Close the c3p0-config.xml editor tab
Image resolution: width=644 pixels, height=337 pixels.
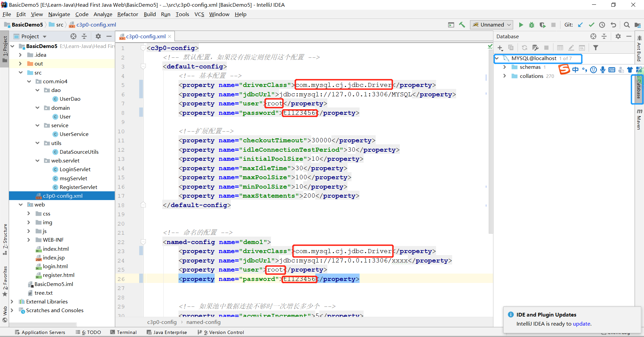pyautogui.click(x=170, y=37)
